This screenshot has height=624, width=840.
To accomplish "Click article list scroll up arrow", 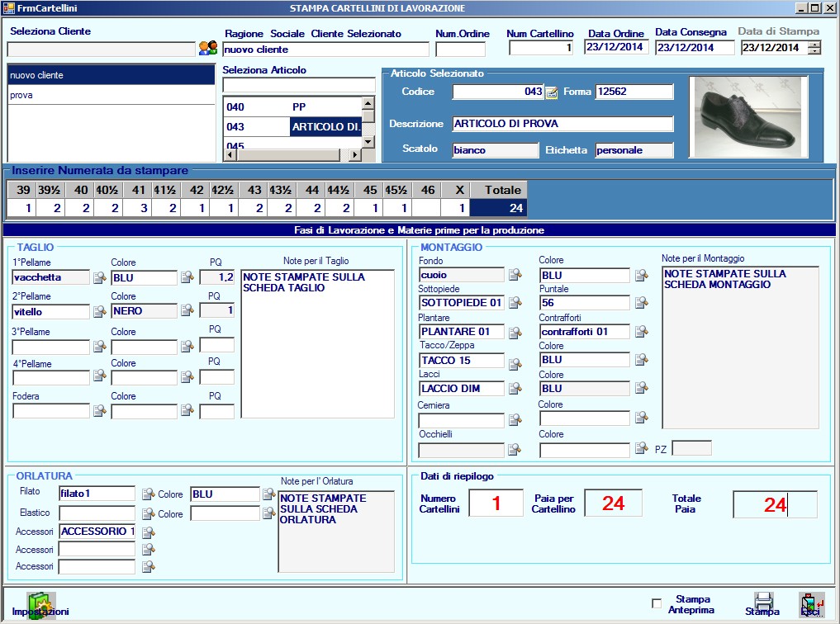I will pos(368,103).
